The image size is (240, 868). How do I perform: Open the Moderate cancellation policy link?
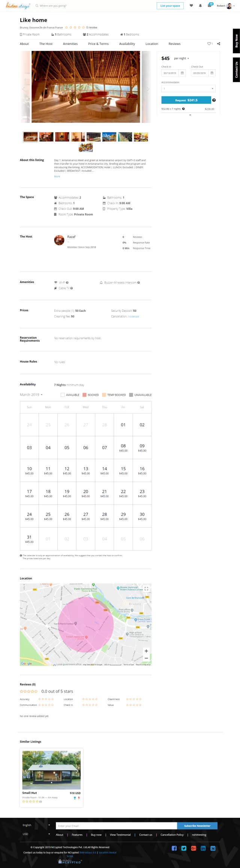[x=133, y=316]
